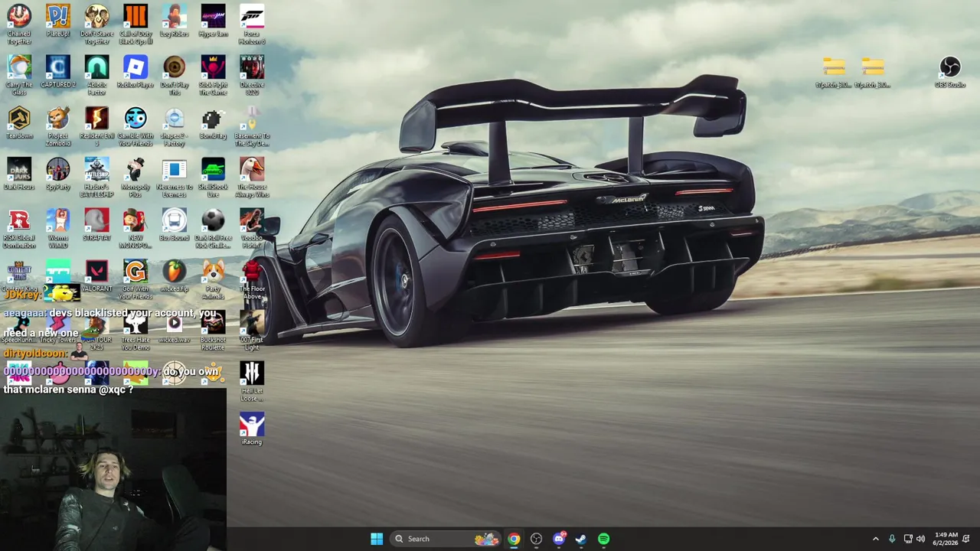This screenshot has height=551, width=980.
Task: Select the Bus Bound desktop icon
Action: click(175, 226)
